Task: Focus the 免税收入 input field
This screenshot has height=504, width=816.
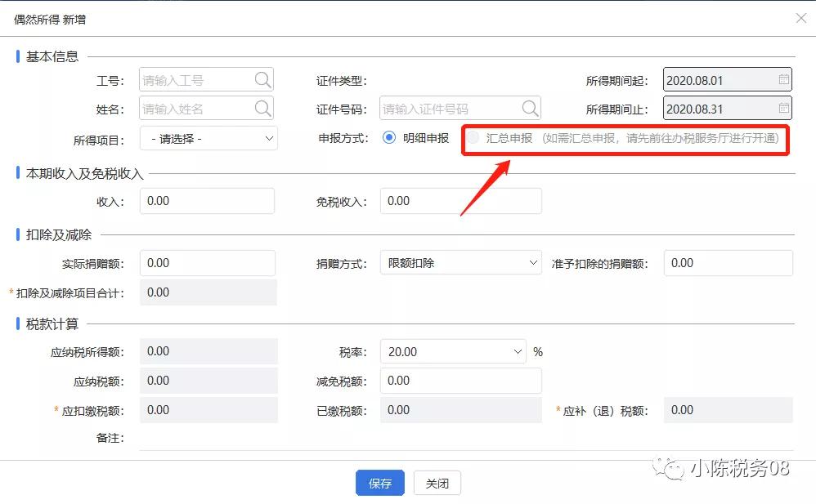Action: tap(460, 201)
